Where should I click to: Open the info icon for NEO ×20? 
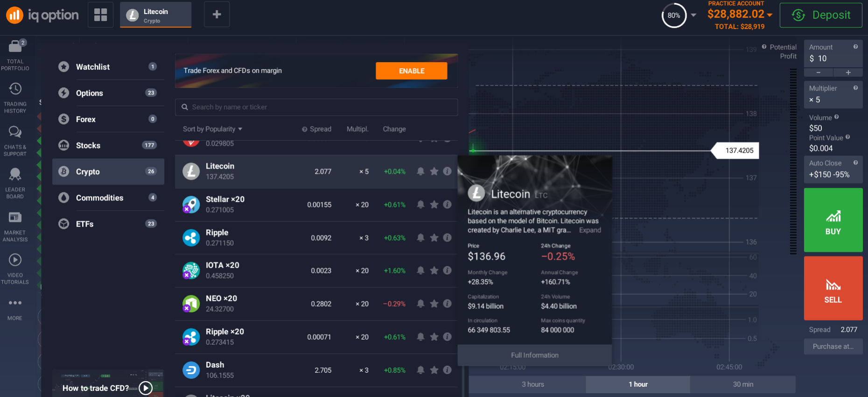[447, 304]
